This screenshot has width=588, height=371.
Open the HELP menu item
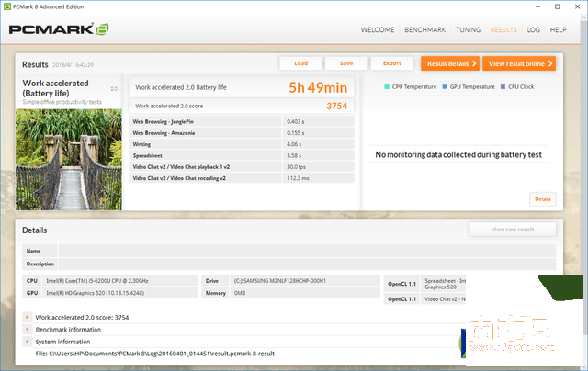pyautogui.click(x=558, y=29)
